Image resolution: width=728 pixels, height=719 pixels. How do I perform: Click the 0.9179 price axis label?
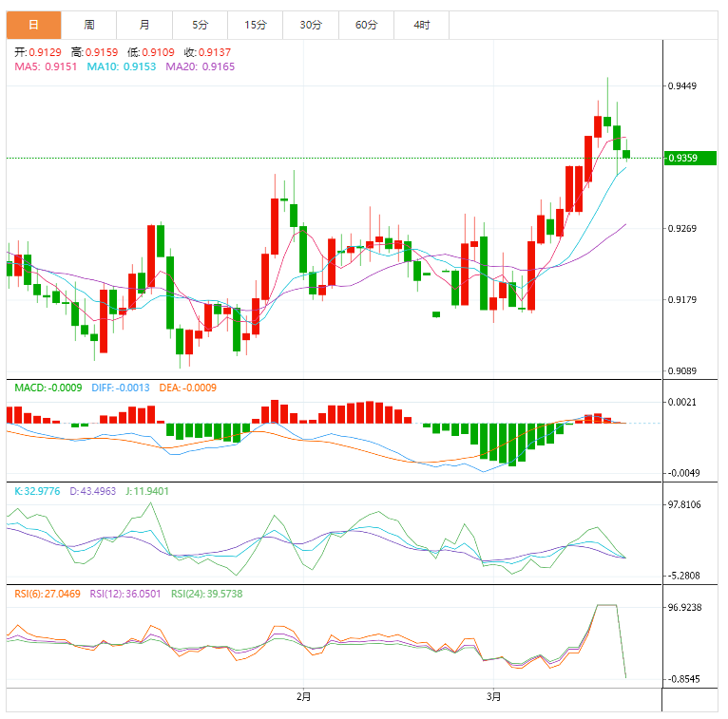point(682,299)
